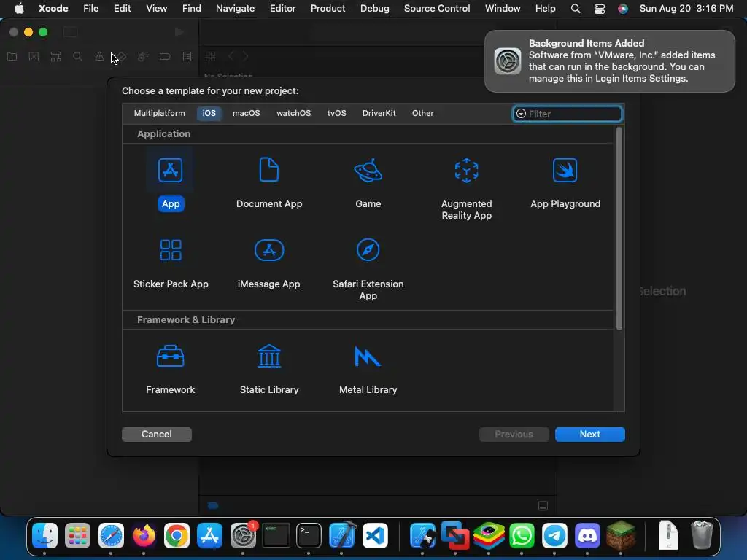Open Spotlight search in menu bar
Screen dimensions: 747x560
pyautogui.click(x=576, y=9)
